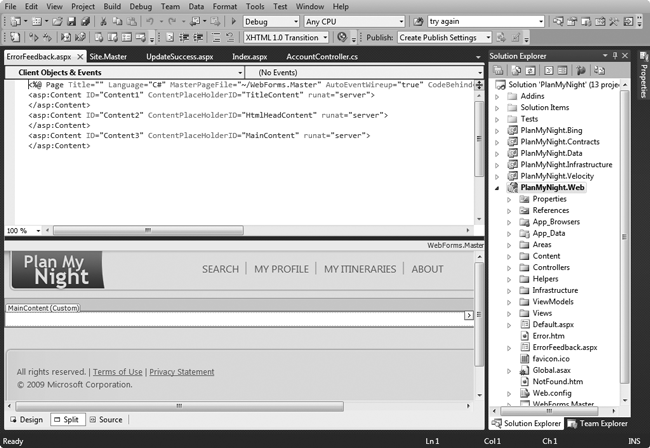This screenshot has width=650, height=448.
Task: Collapse the PlanMyNight.Web project node
Action: [497, 188]
